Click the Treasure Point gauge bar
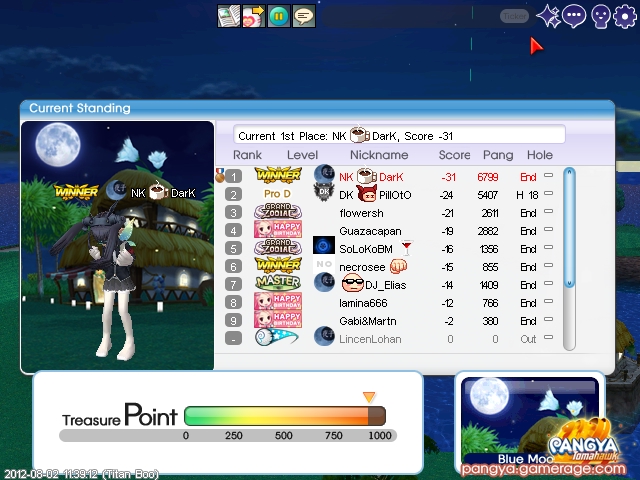 click(x=285, y=416)
